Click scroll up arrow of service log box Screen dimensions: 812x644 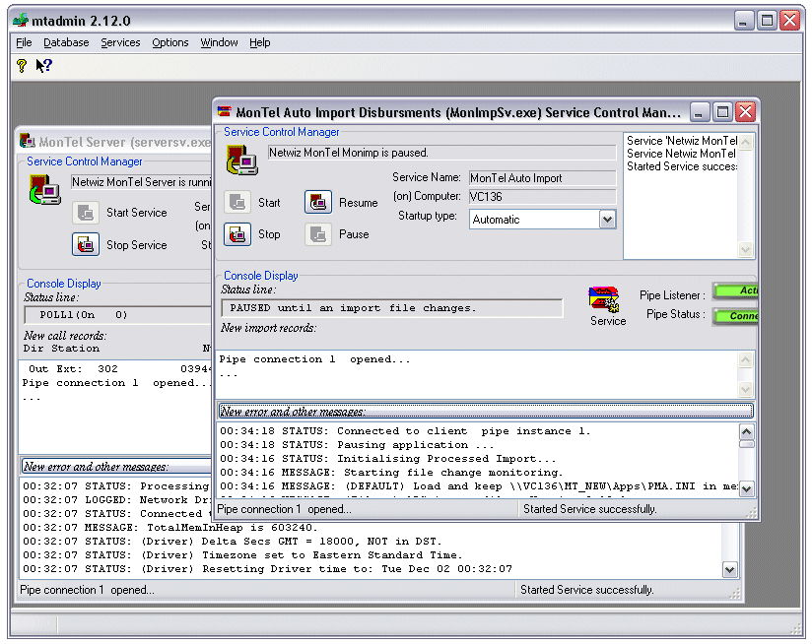click(x=745, y=142)
